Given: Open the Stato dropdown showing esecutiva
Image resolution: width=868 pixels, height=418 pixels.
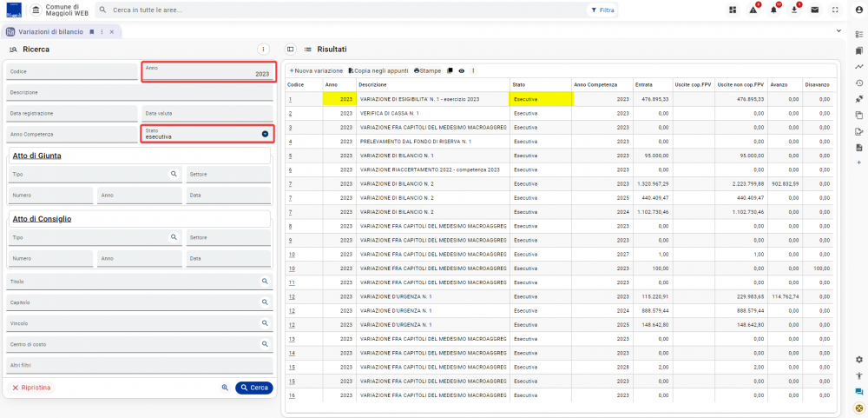Looking at the screenshot, I should click(265, 134).
